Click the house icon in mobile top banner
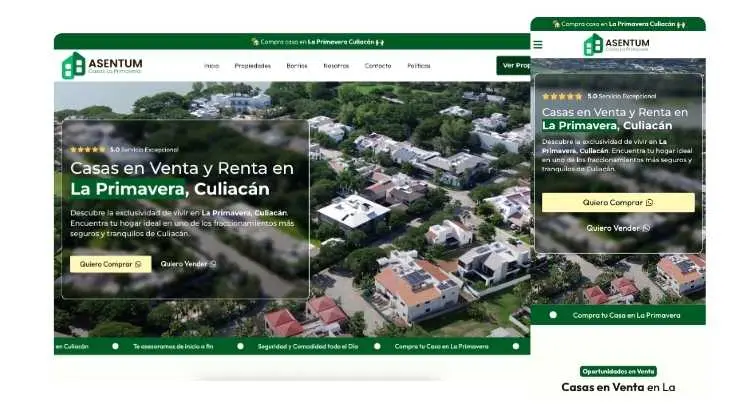Screen dimensions: 736x414 [x=555, y=24]
